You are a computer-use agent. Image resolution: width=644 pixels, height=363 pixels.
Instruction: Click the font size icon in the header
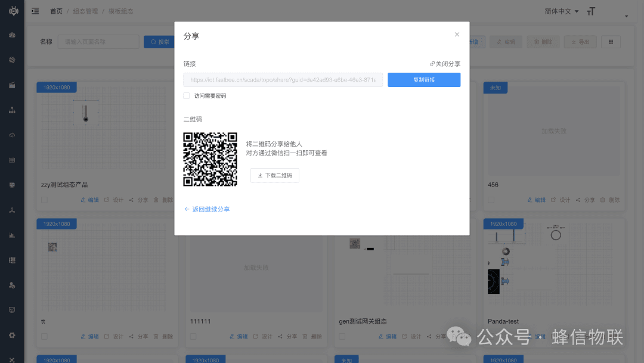pyautogui.click(x=591, y=11)
